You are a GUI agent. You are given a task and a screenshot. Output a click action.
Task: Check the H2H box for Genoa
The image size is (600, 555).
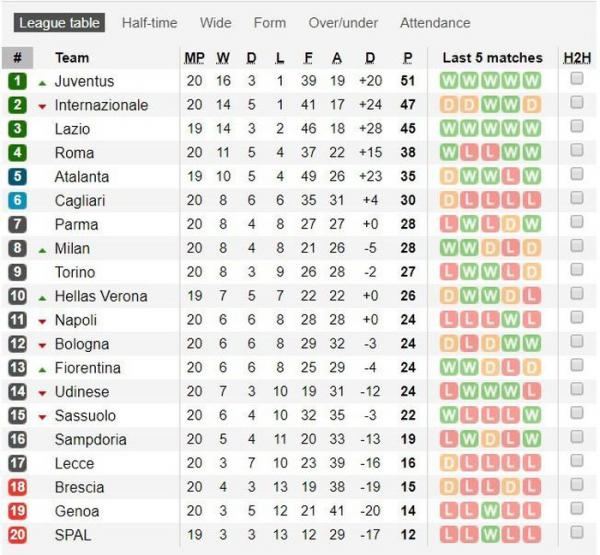tap(577, 509)
